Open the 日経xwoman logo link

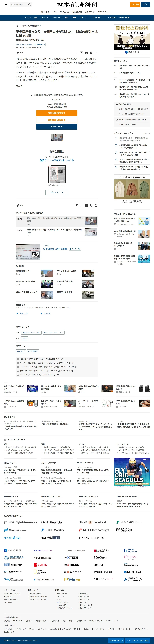72,572
